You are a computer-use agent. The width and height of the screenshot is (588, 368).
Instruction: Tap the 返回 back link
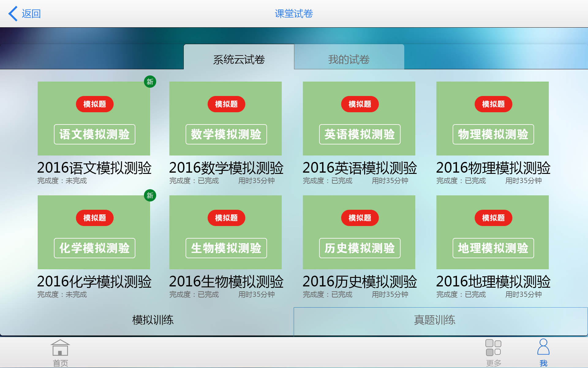31,13
